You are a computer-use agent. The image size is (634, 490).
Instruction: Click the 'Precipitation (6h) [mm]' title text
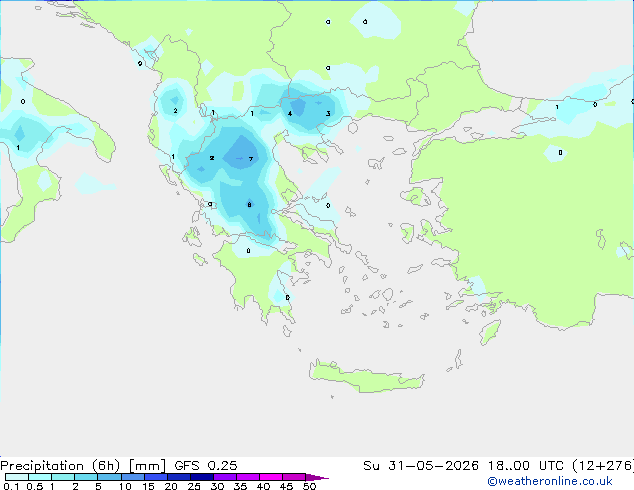click(83, 466)
